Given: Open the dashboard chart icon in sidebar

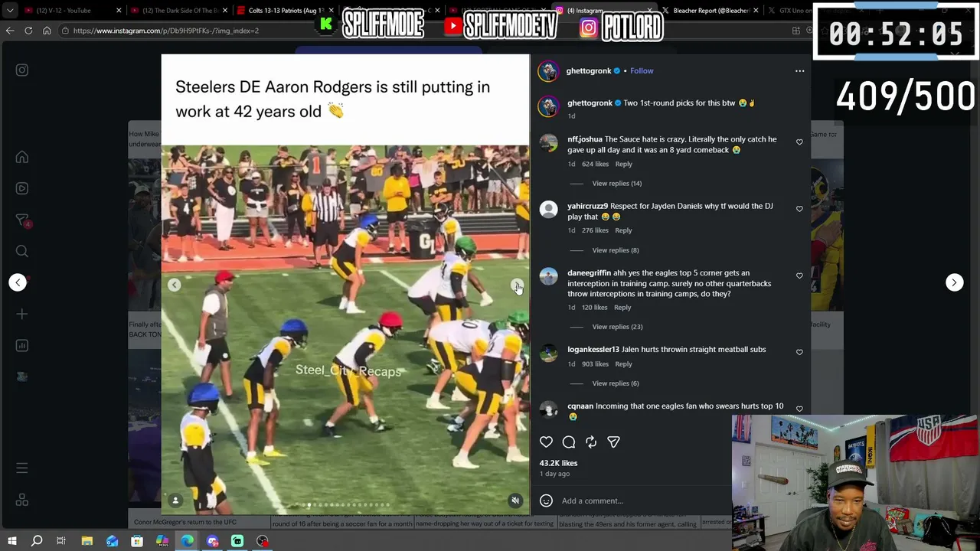Looking at the screenshot, I should (x=22, y=345).
